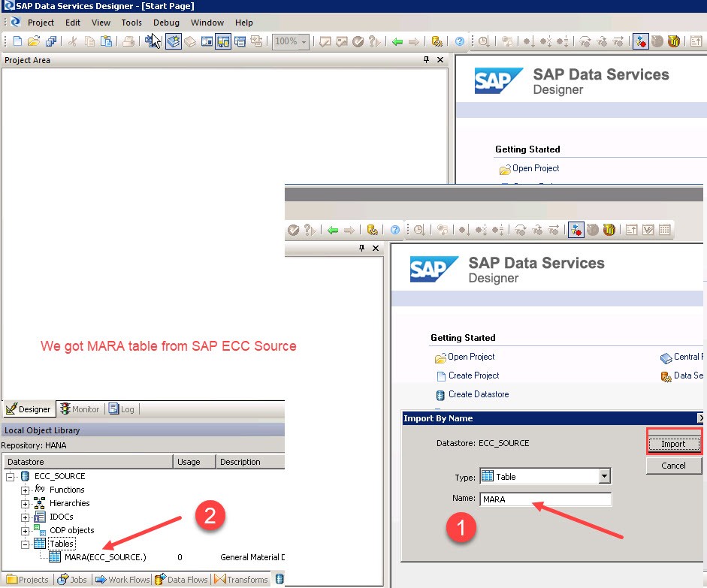Click the New document toolbar icon
This screenshot has width=707, height=588.
point(17,41)
